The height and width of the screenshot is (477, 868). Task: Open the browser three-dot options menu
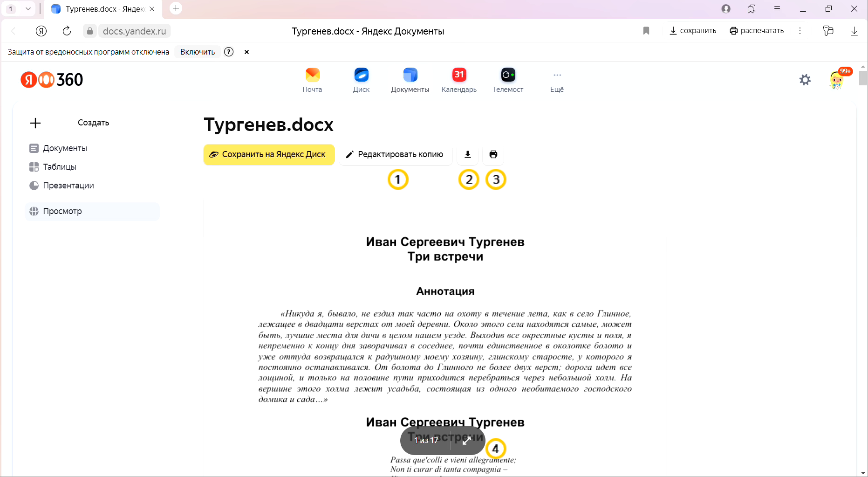tap(800, 31)
